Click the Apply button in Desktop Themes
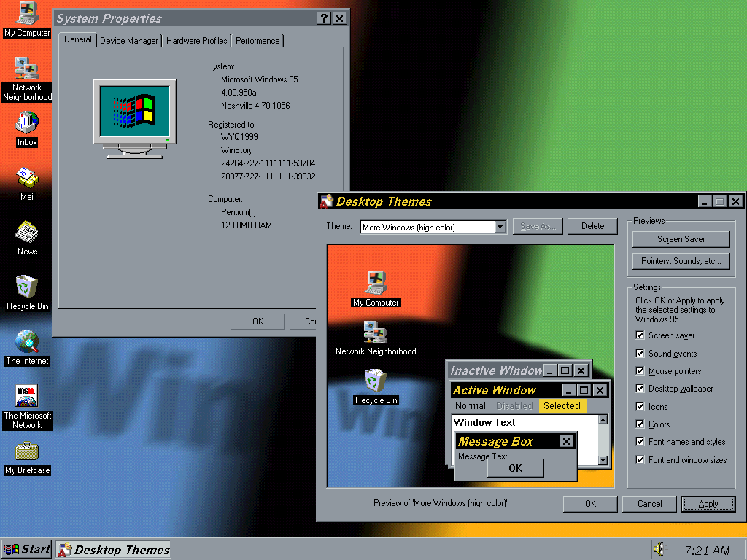 point(708,504)
